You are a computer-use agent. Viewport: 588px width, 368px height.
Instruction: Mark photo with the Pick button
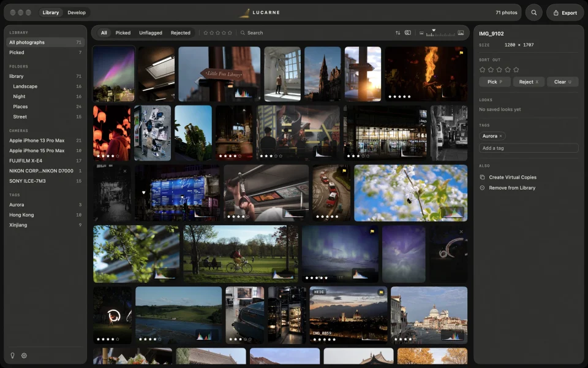tap(495, 82)
